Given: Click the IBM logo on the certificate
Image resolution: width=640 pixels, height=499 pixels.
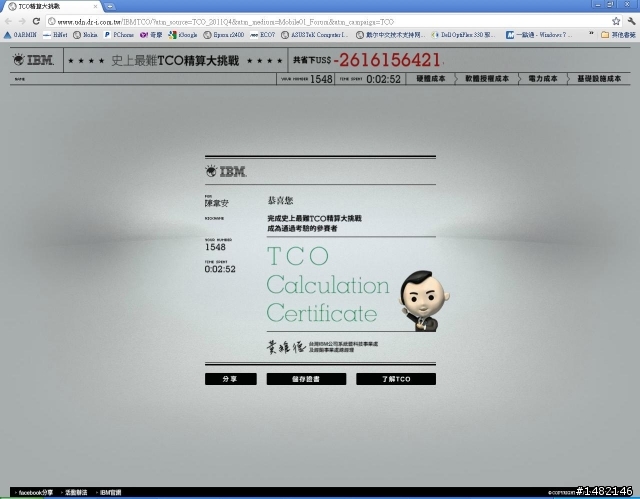Looking at the screenshot, I should 226,171.
